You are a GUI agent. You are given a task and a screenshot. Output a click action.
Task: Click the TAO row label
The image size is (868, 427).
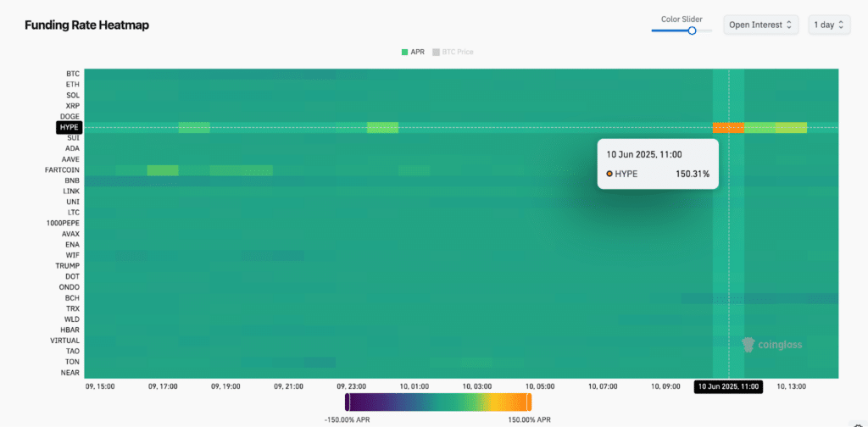click(73, 352)
